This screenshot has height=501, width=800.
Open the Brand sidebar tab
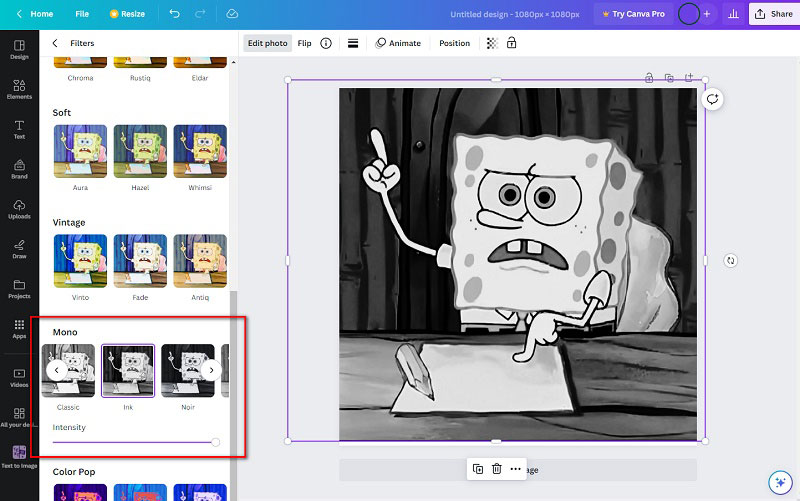pyautogui.click(x=19, y=169)
